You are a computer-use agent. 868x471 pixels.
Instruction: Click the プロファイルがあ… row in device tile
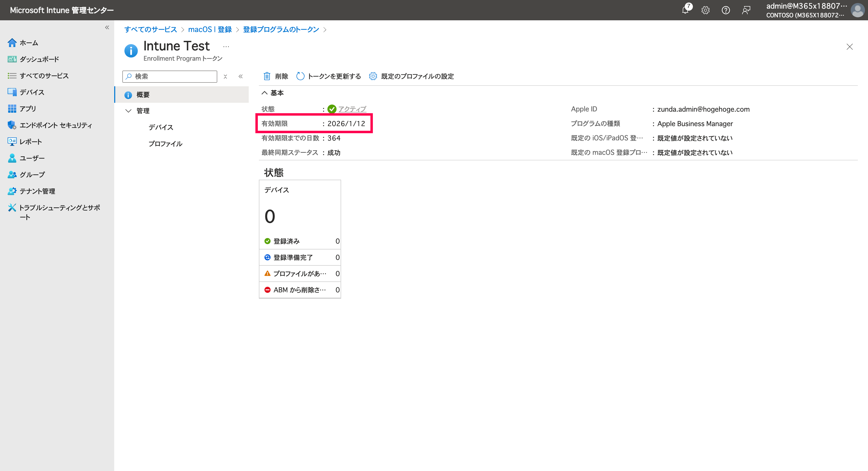(x=300, y=274)
